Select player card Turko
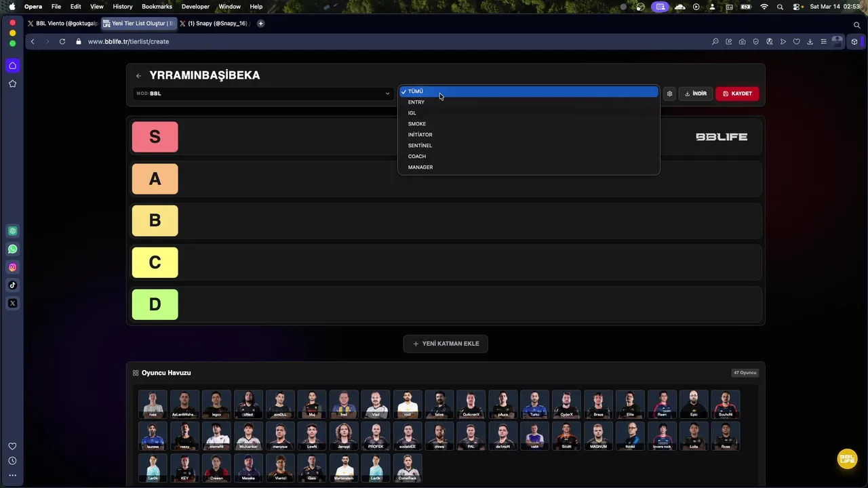Screen dimensions: 868x488 pos(534,404)
